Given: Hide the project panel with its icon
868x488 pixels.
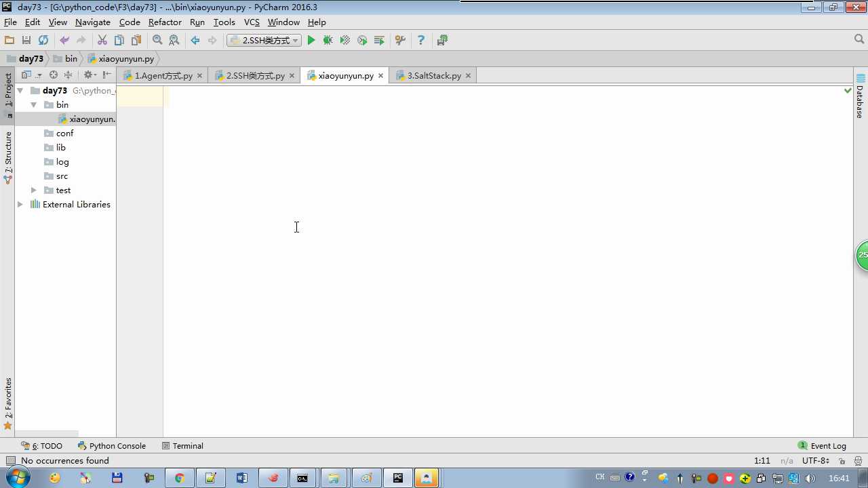Looking at the screenshot, I should coord(106,75).
